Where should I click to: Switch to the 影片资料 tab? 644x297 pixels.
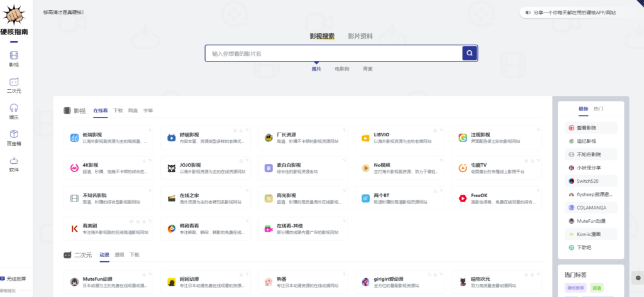360,36
